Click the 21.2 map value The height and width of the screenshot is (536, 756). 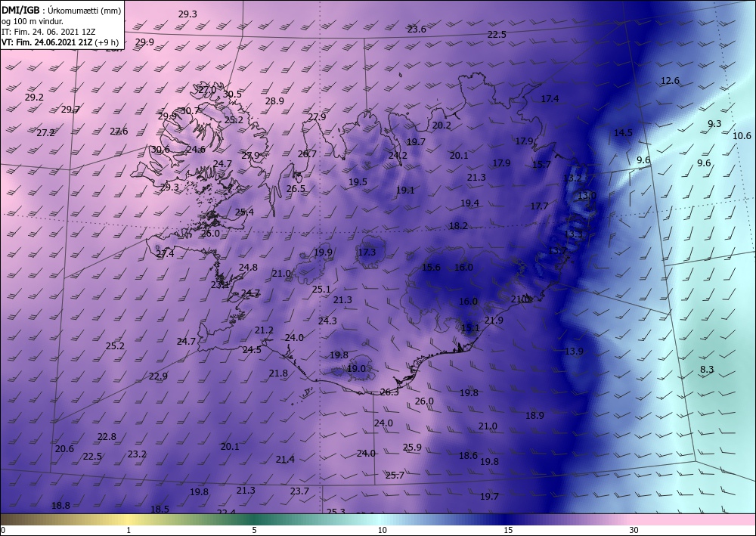point(264,330)
